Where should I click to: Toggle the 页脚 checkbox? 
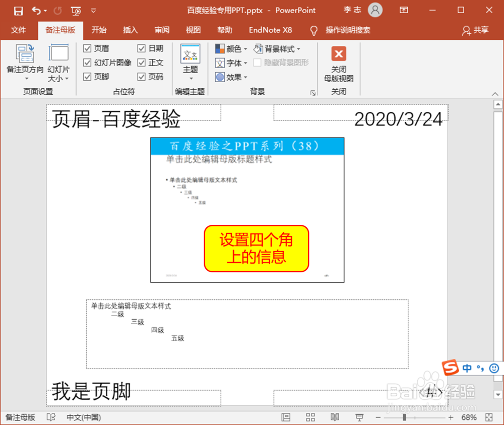click(87, 77)
